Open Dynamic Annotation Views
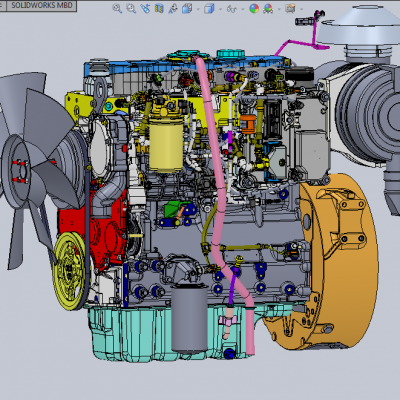400x400 pixels. point(173,8)
